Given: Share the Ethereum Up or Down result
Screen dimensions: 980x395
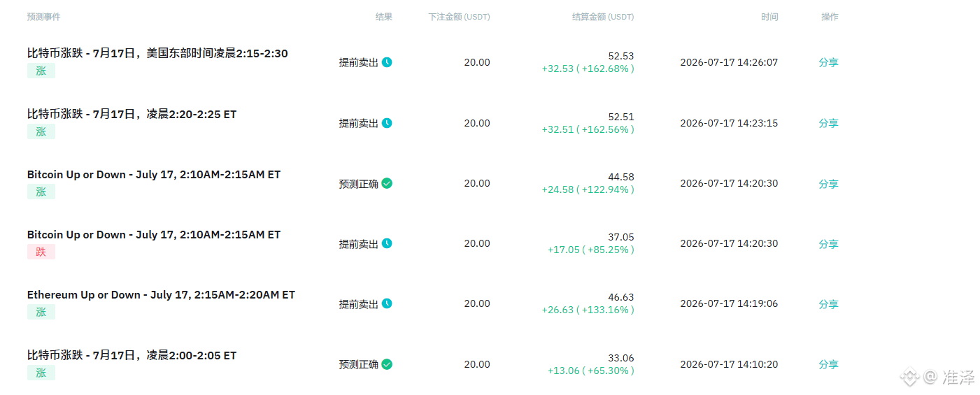Looking at the screenshot, I should pos(828,304).
